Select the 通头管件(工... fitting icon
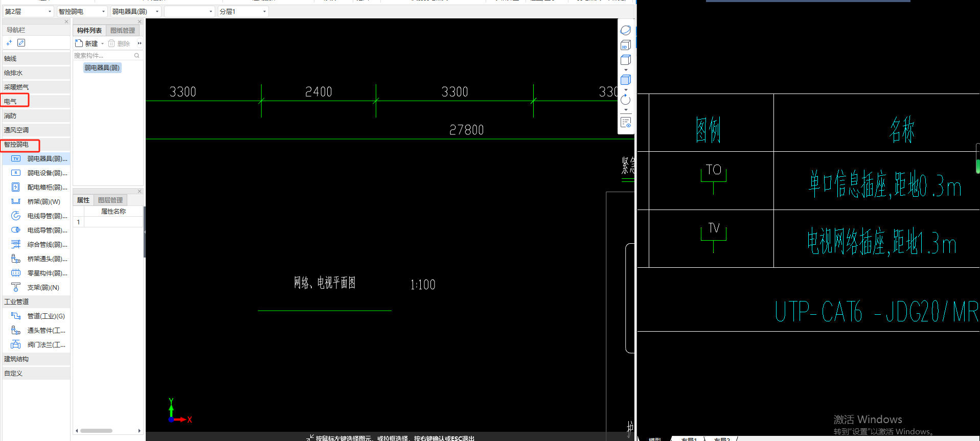This screenshot has height=441, width=980. coord(16,331)
